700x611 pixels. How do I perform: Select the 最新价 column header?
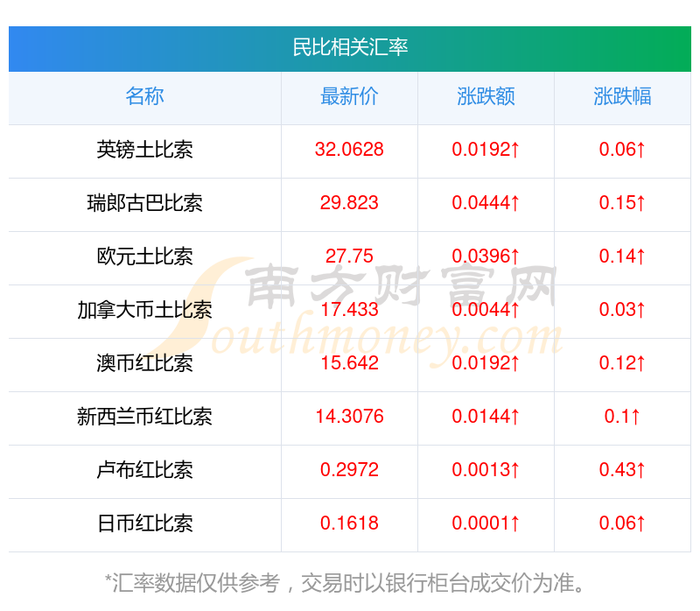click(x=349, y=96)
